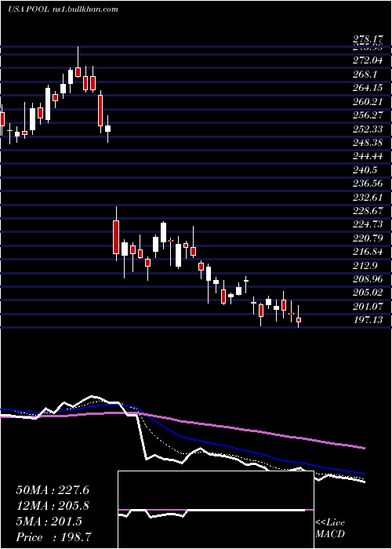The image size is (392, 549).
Task: Click the 248.38 price axis label
Action: 368,144
